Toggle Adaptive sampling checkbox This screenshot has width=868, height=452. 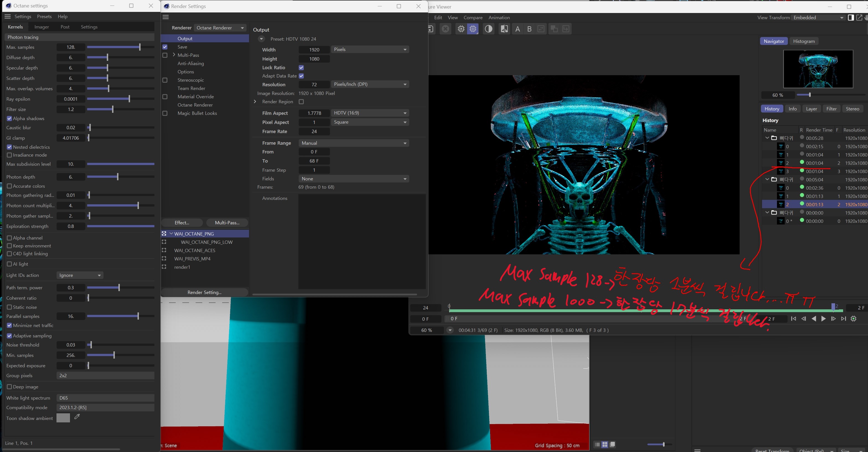(x=9, y=336)
